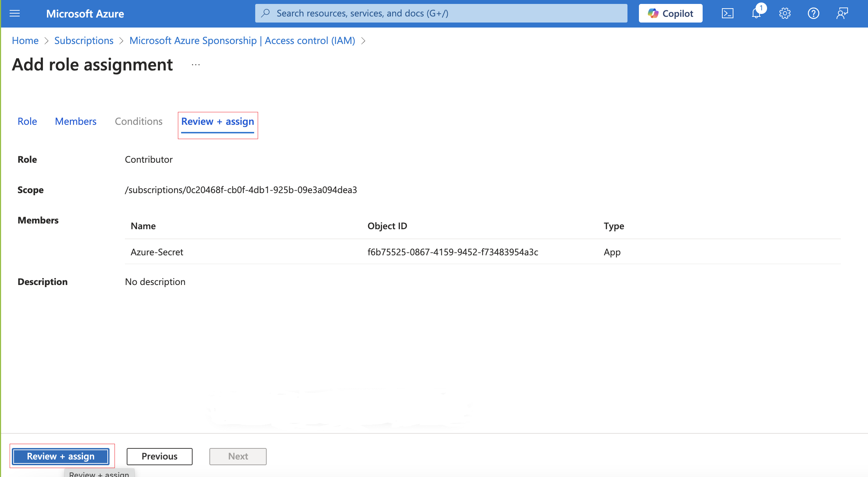Click the search magnifier icon
Image resolution: width=868 pixels, height=477 pixels.
(266, 13)
